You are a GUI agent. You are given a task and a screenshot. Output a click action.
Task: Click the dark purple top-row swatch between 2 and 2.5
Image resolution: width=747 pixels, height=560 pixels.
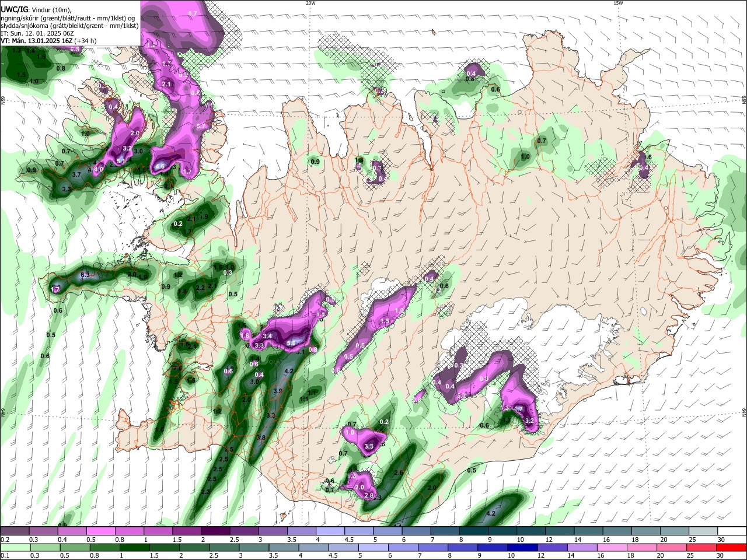(215, 531)
